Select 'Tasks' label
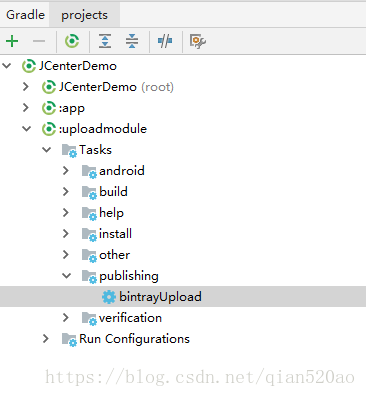The image size is (366, 397). click(x=95, y=150)
